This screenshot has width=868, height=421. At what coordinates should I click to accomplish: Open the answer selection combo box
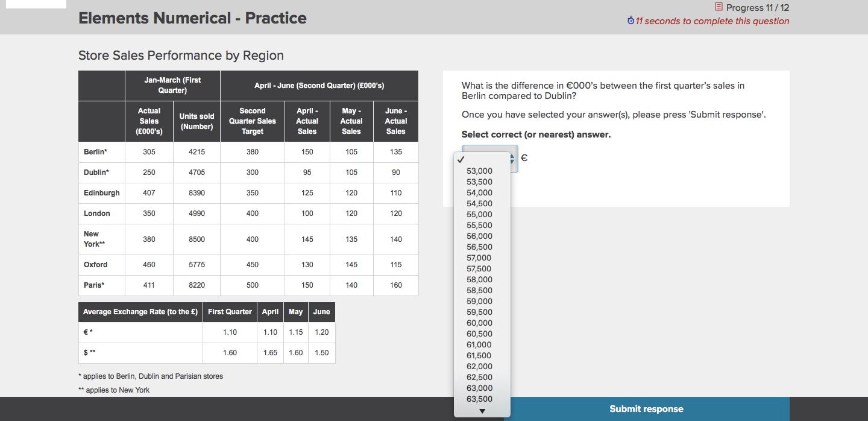tap(488, 158)
